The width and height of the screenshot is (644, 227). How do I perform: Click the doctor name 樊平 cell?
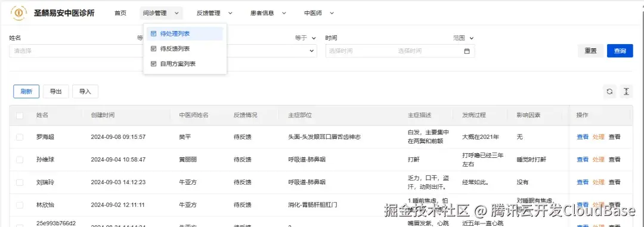pos(185,137)
